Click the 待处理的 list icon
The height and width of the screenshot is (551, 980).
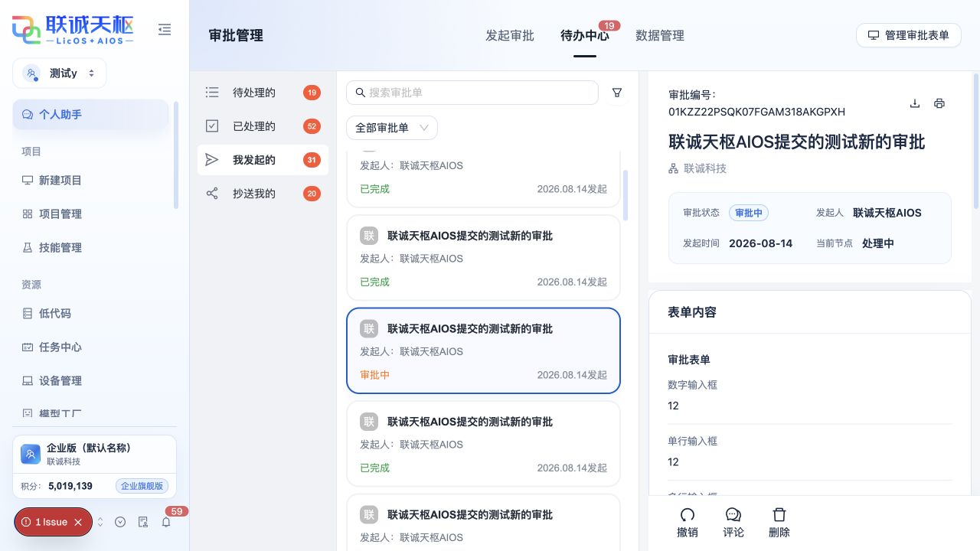212,93
